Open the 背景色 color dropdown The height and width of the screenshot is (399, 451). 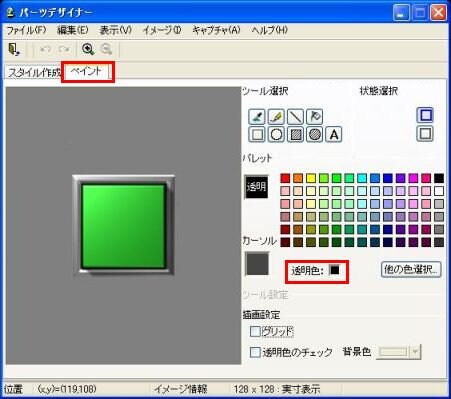415,352
